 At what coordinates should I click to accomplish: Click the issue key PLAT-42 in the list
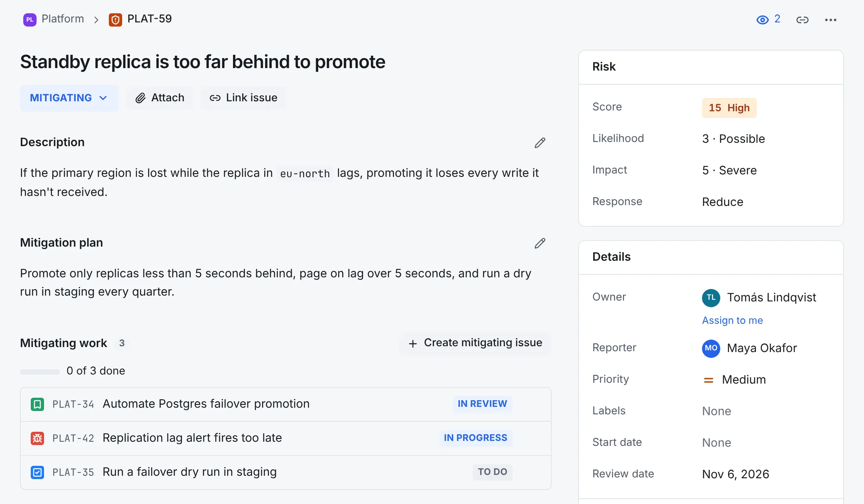(x=73, y=438)
